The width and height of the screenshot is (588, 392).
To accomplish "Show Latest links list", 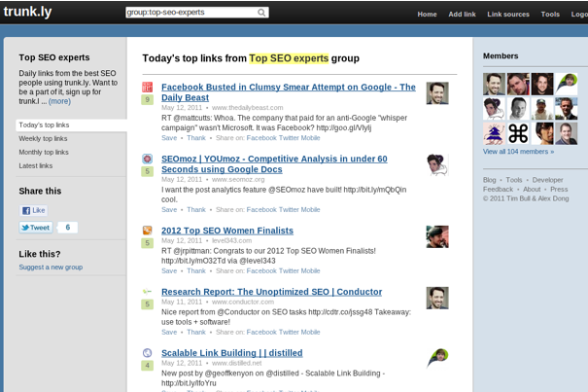I will 36,165.
